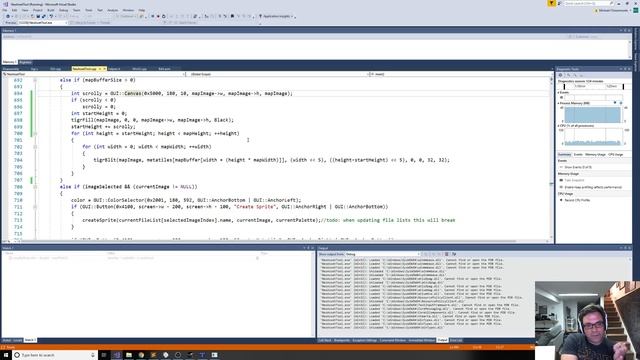640x360 pixels.
Task: Click the Clear All icon in the Output toolbar
Action: coord(447,254)
